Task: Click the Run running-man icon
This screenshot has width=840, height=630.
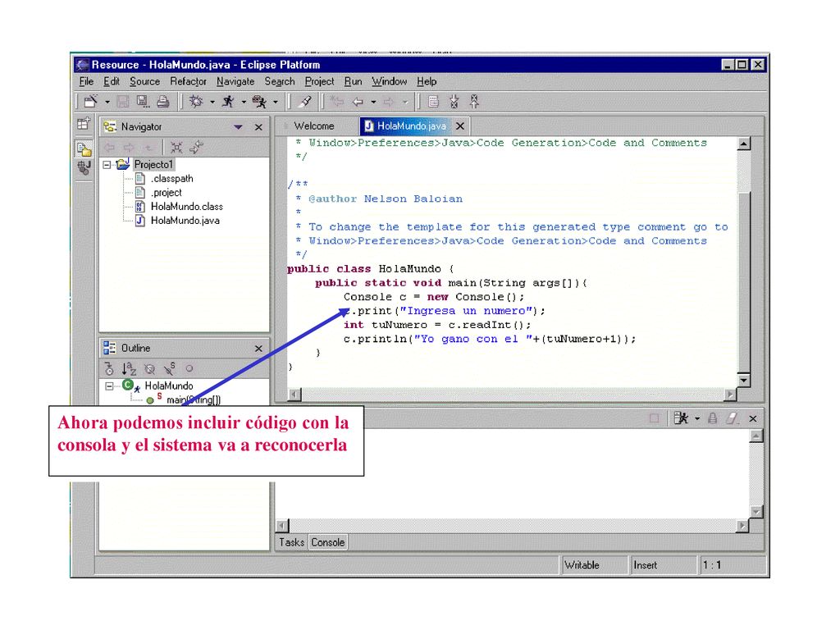Action: click(228, 101)
